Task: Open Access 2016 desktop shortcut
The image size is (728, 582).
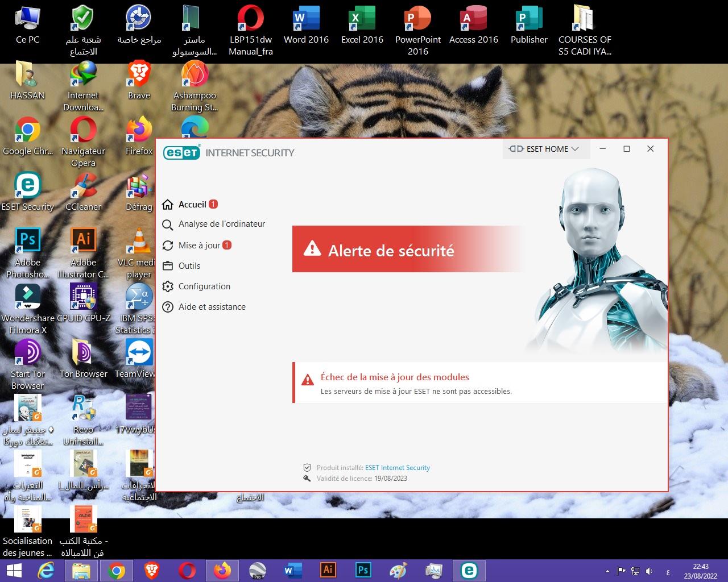Action: [x=474, y=24]
